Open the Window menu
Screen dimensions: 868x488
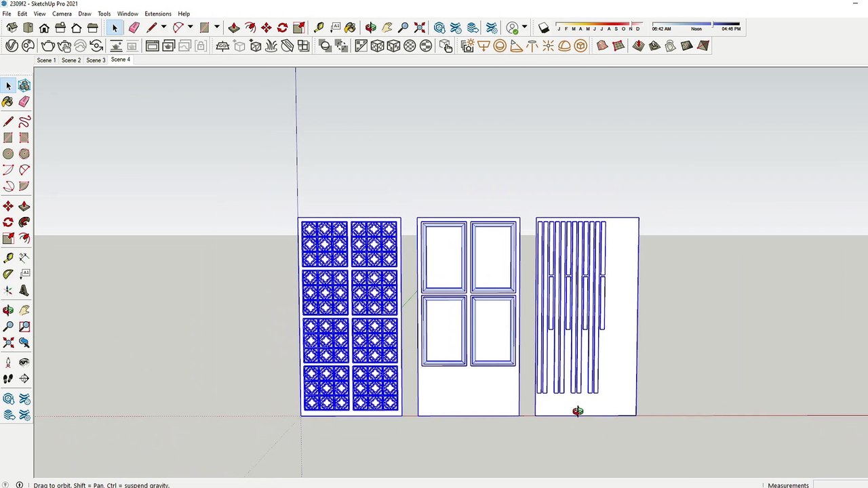click(127, 14)
